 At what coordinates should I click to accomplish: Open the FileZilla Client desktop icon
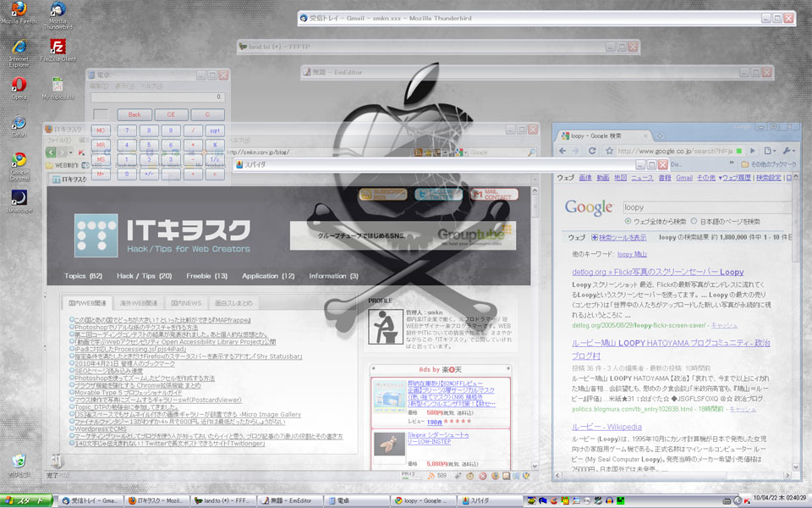point(58,47)
